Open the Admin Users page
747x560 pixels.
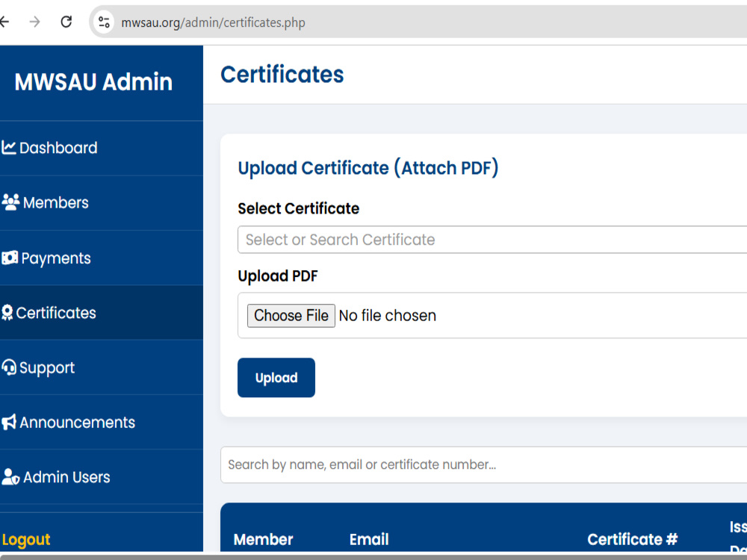click(102, 476)
